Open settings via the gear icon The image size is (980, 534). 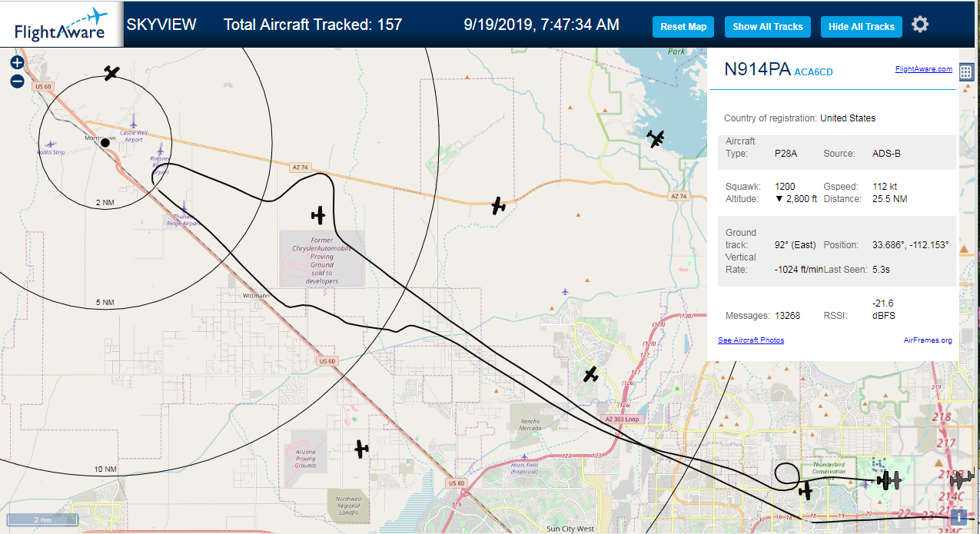920,25
